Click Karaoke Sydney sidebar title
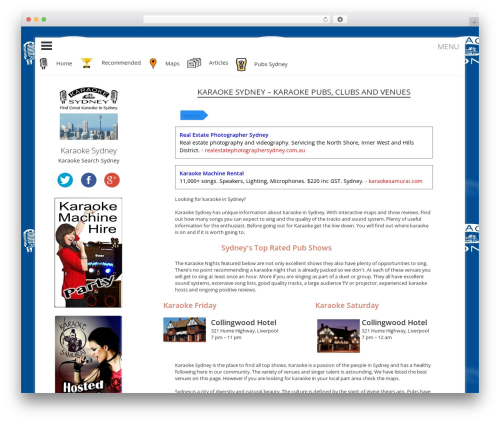 click(x=89, y=151)
